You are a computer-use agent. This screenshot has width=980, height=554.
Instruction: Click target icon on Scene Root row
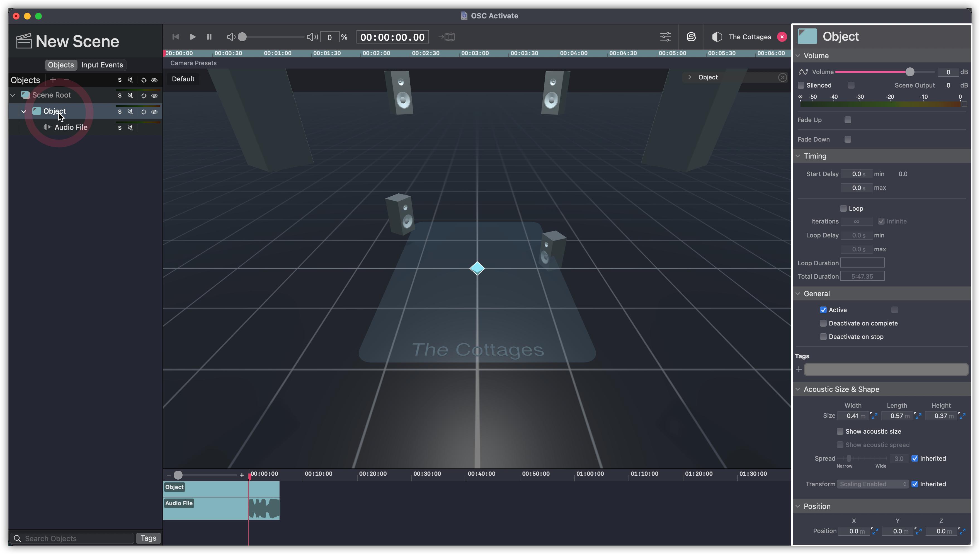click(x=144, y=96)
